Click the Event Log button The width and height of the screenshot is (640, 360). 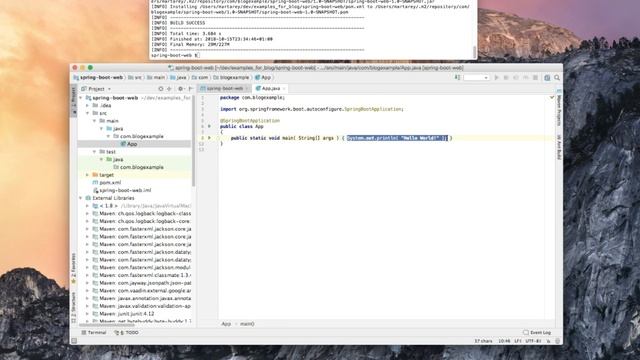coord(537,333)
